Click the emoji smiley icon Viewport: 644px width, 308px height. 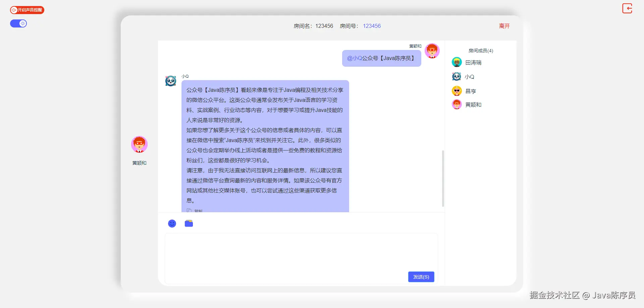(x=172, y=224)
